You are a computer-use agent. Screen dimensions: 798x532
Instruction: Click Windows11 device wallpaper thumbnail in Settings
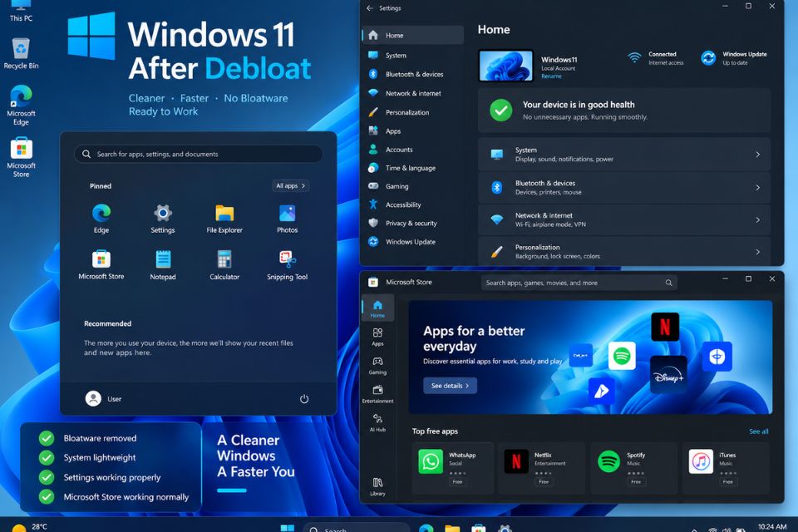point(506,66)
